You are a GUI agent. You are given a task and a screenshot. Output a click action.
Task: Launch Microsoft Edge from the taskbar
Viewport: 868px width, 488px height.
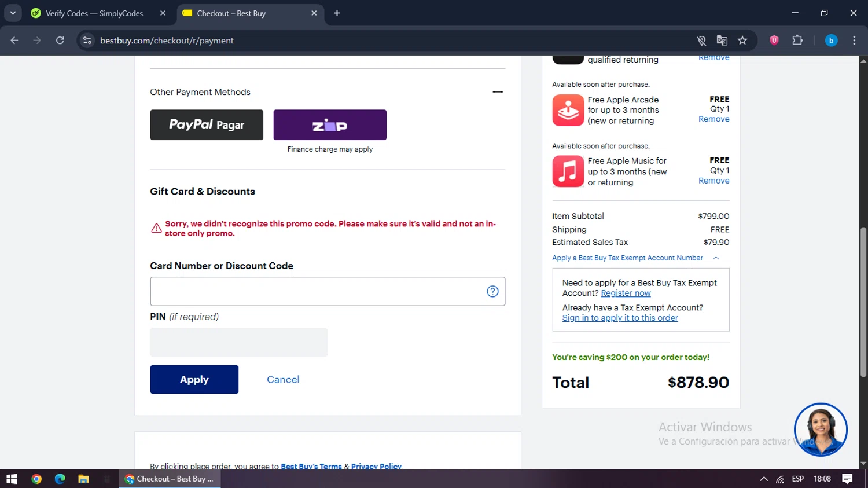coord(60,479)
